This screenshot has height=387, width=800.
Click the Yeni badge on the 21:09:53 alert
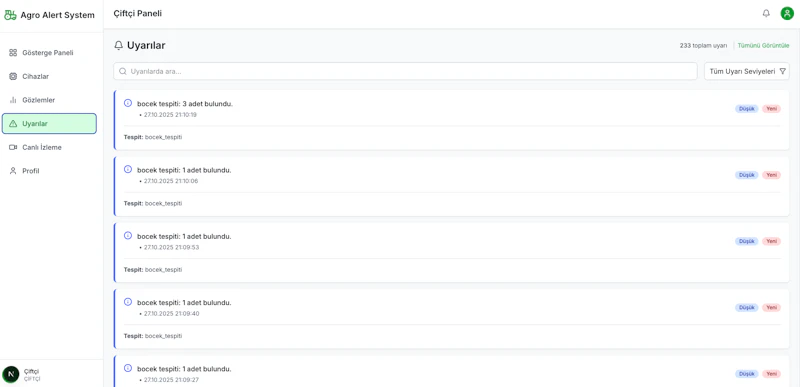click(x=771, y=241)
